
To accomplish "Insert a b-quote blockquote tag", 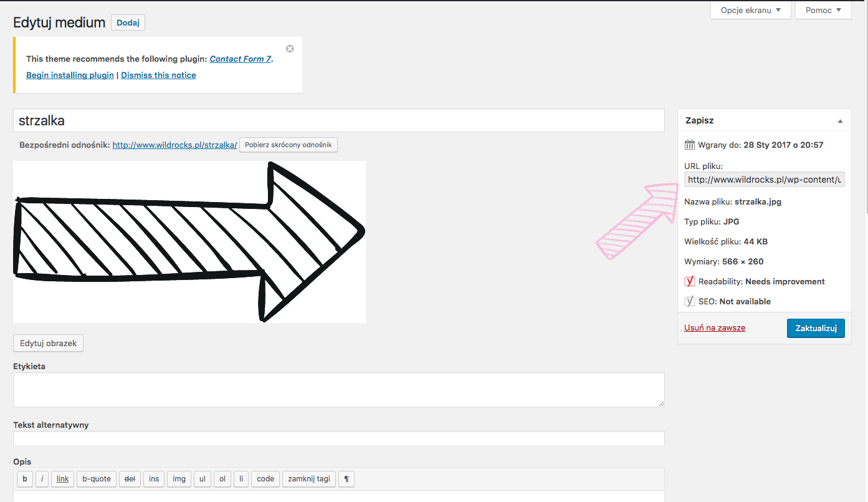I will (97, 479).
